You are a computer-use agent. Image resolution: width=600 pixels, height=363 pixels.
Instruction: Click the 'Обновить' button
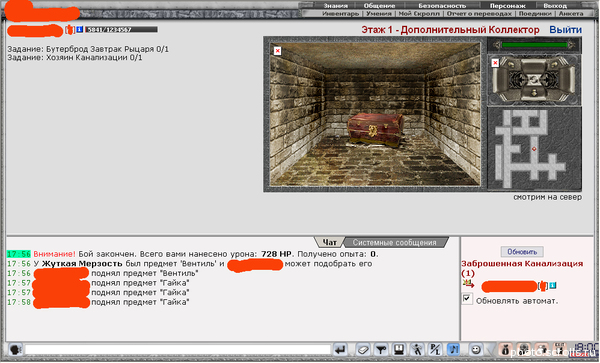[x=522, y=252]
